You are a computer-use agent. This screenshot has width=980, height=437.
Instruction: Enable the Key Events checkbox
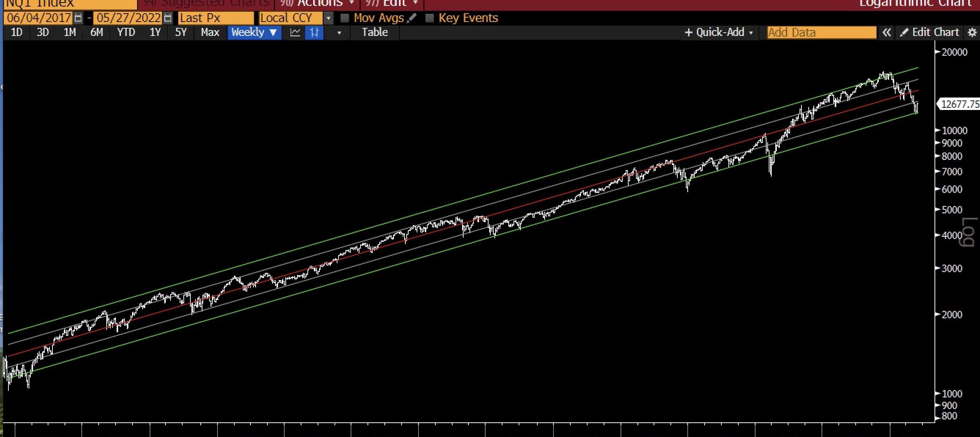429,18
